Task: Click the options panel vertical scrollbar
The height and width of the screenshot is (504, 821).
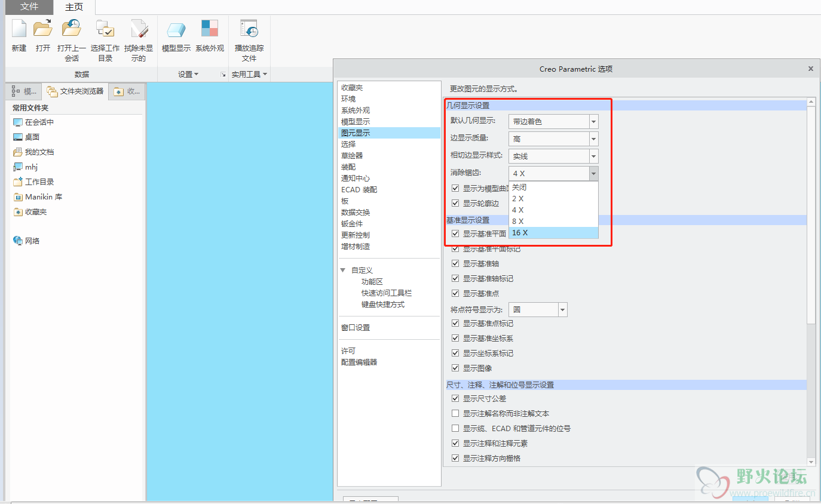Action: click(811, 215)
